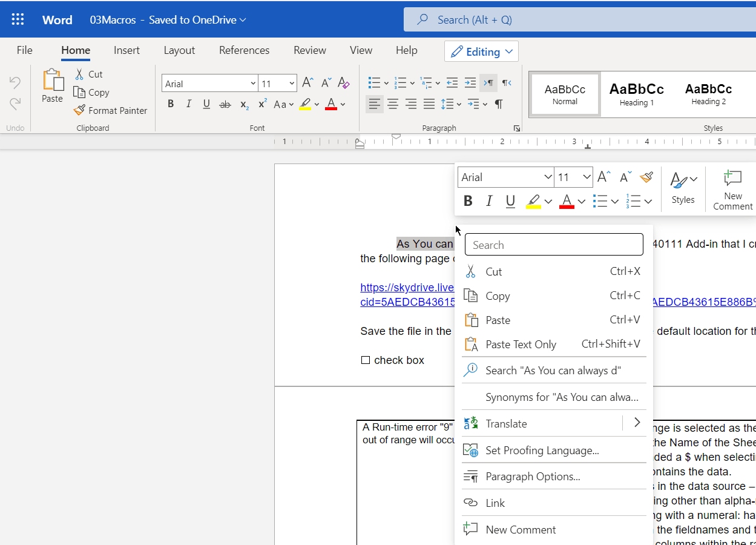This screenshot has width=756, height=545.
Task: Select Set Proofing Language menu item
Action: click(x=554, y=450)
